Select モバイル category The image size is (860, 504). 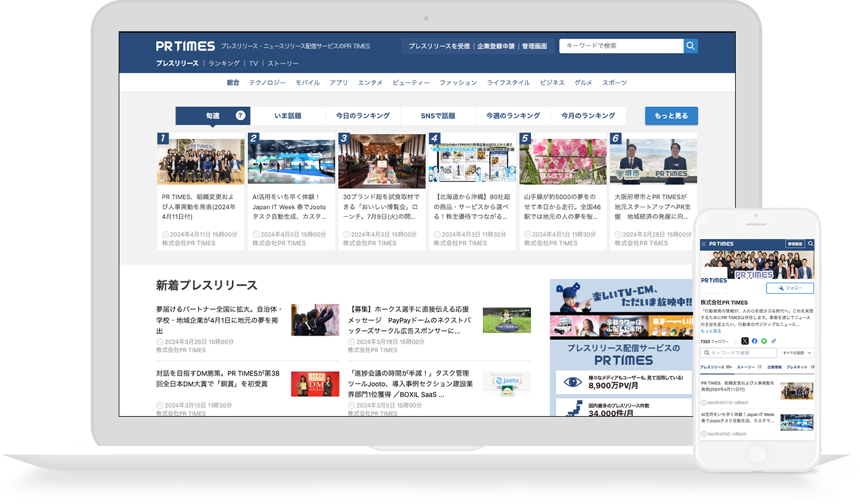coord(308,82)
